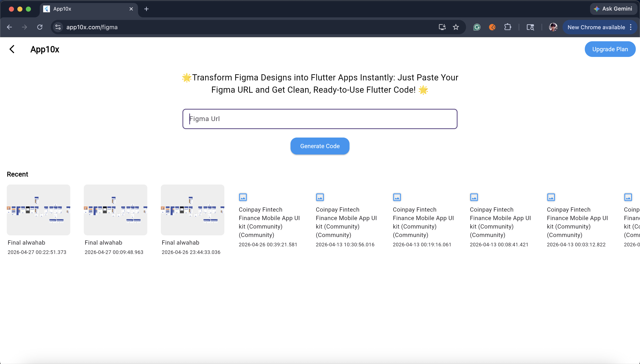The image size is (640, 364).
Task: Click timestamp 2026-04-26 00:39:21.581
Action: [268, 245]
